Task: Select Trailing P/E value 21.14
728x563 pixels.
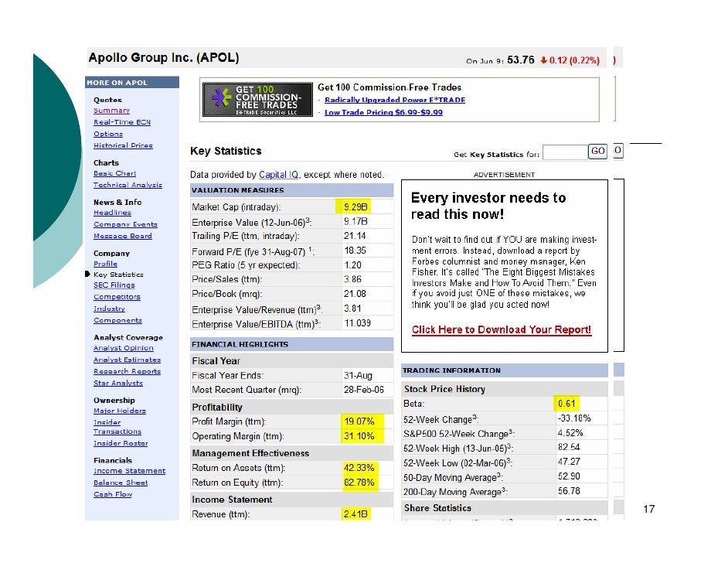Action: click(355, 236)
